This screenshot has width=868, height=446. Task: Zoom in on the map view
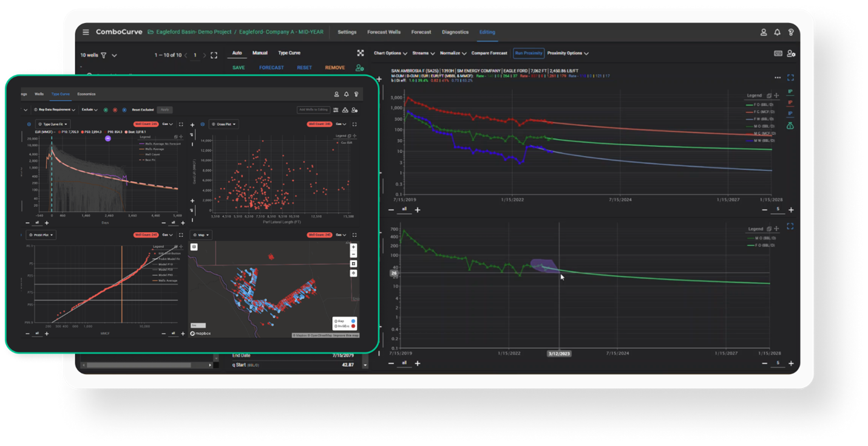[353, 247]
